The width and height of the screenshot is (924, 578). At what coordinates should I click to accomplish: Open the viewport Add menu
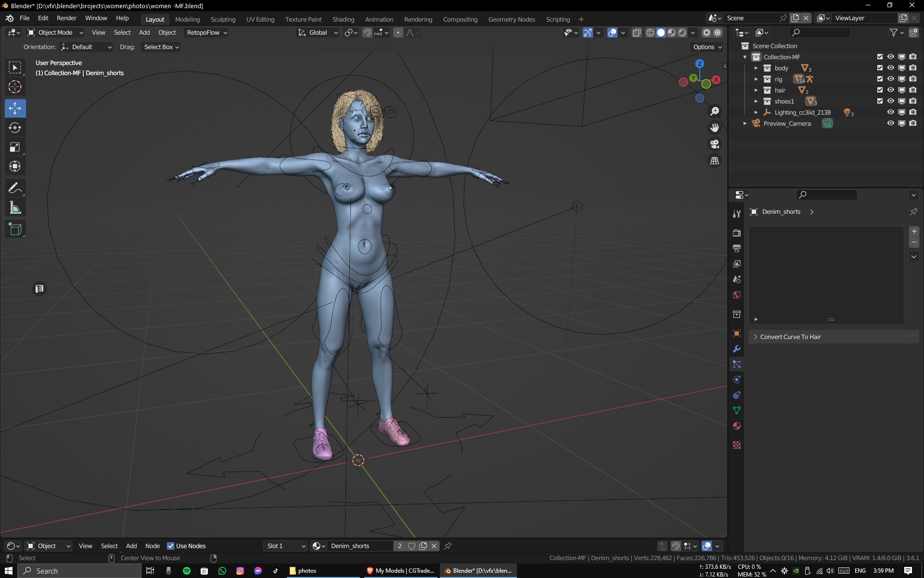tap(144, 33)
